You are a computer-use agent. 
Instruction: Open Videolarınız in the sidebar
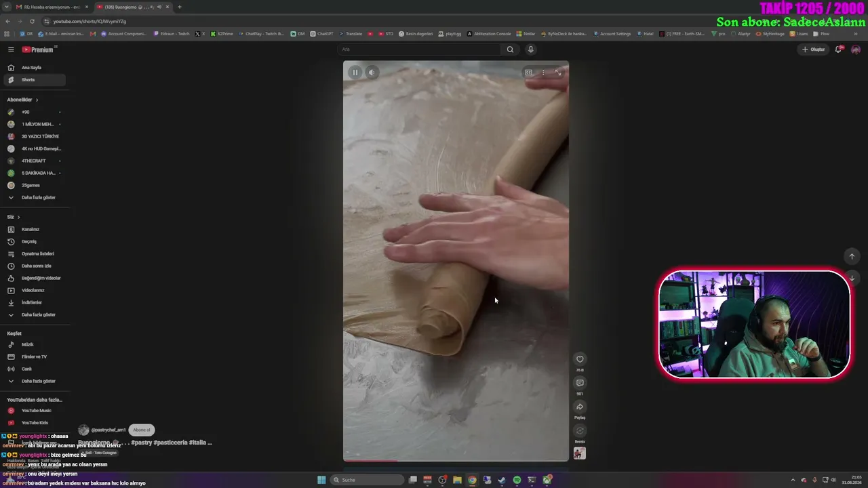click(x=34, y=290)
